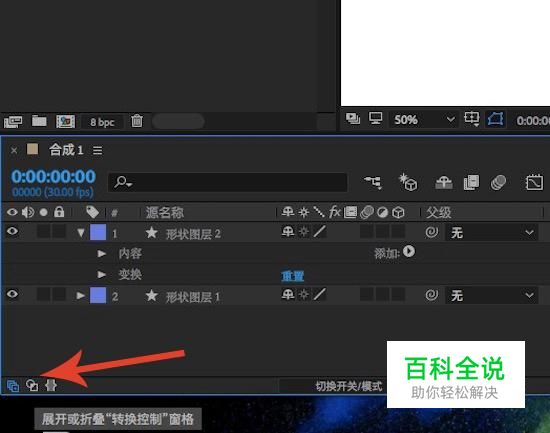Expand the 变换 property group
The image size is (550, 433).
pyautogui.click(x=102, y=274)
